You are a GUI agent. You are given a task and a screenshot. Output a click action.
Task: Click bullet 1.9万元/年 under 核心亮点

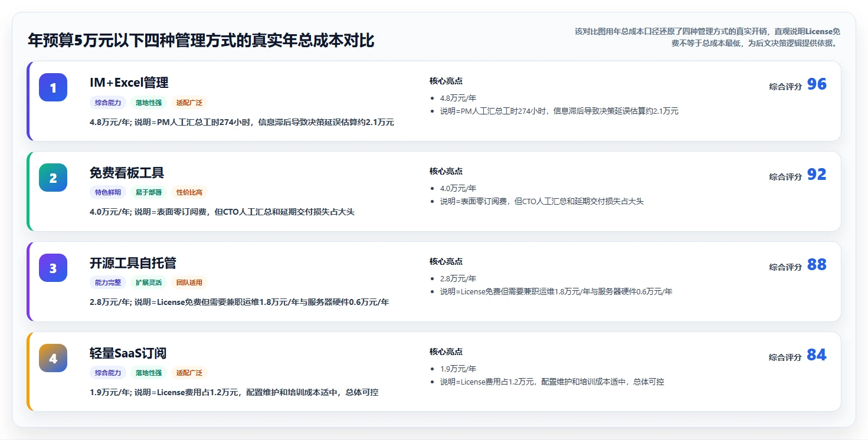coord(458,369)
